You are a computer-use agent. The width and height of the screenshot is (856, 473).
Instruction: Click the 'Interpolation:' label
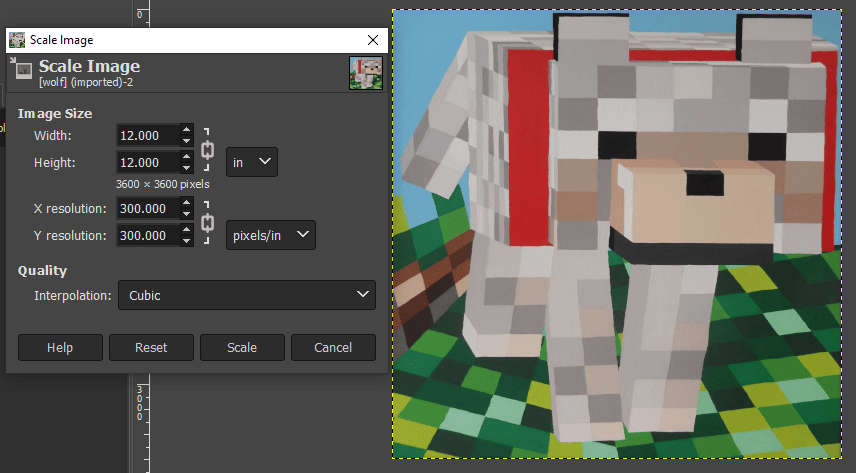pyautogui.click(x=73, y=295)
